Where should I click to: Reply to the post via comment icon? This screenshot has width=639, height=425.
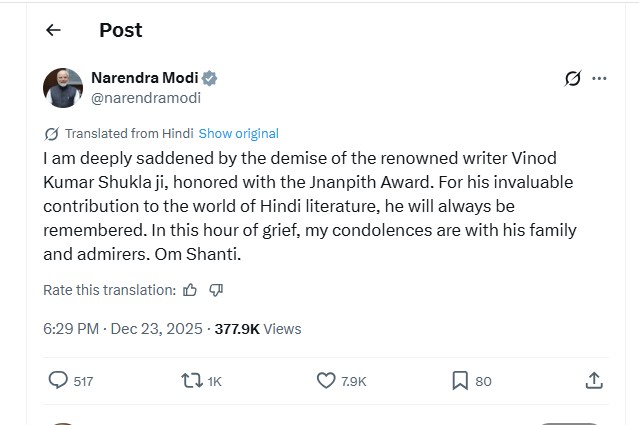click(59, 380)
